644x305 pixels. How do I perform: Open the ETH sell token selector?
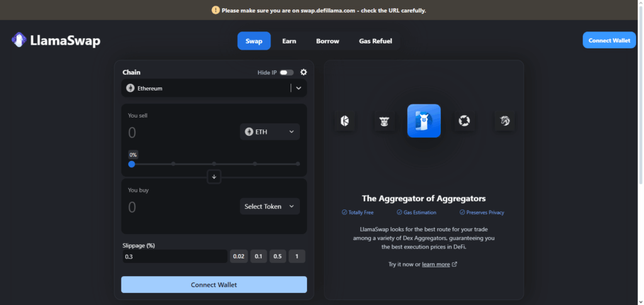270,132
